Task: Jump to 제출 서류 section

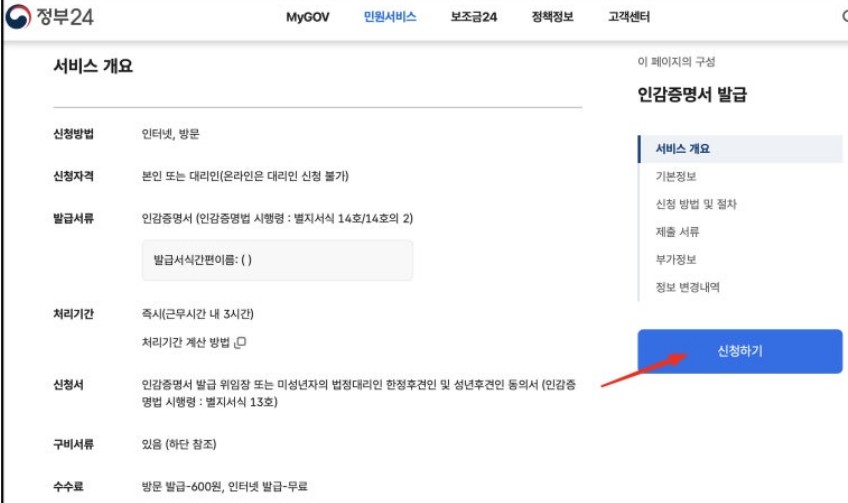Action: point(677,232)
